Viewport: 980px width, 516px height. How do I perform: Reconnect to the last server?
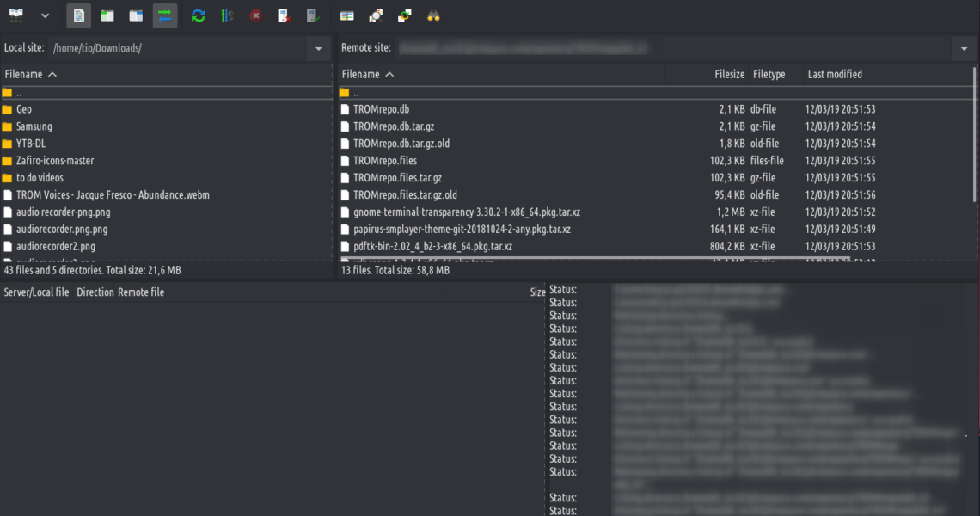click(314, 15)
